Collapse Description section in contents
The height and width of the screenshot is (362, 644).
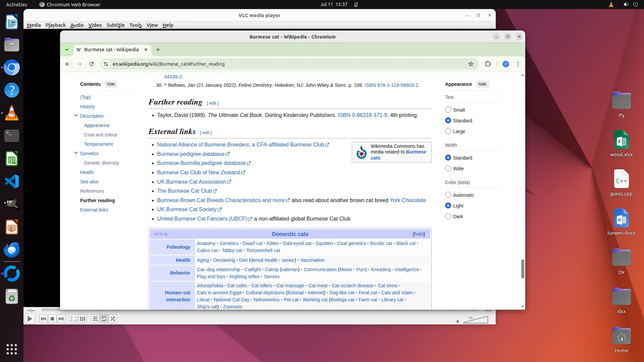coord(76,116)
